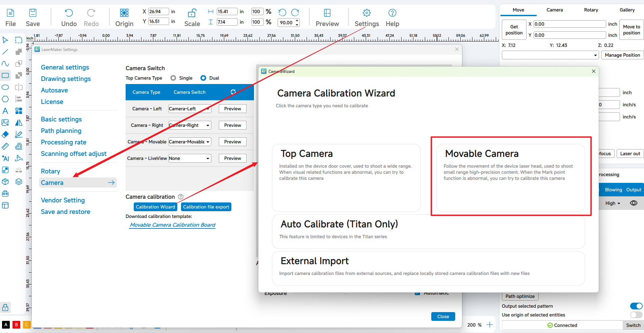
Task: Open the File menu icon
Action: [x=10, y=13]
